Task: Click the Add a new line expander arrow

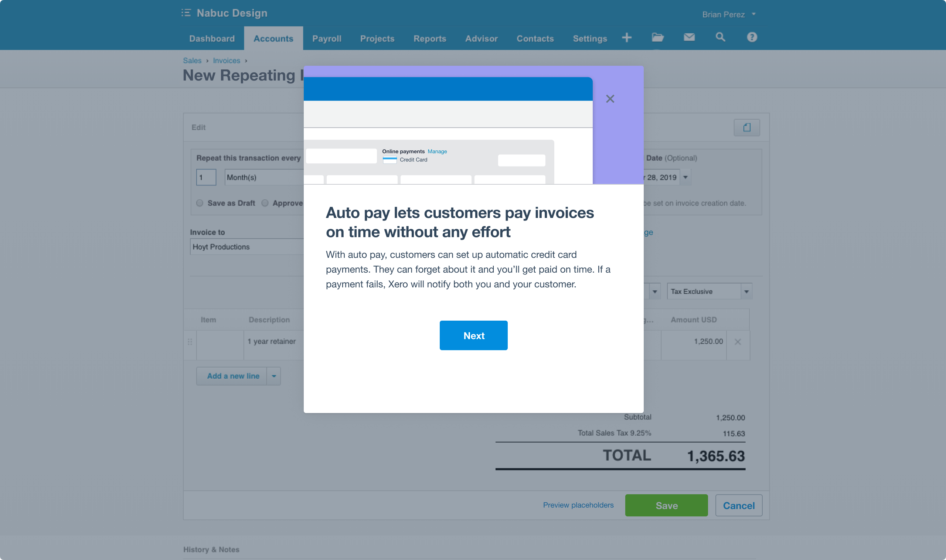Action: click(x=273, y=375)
